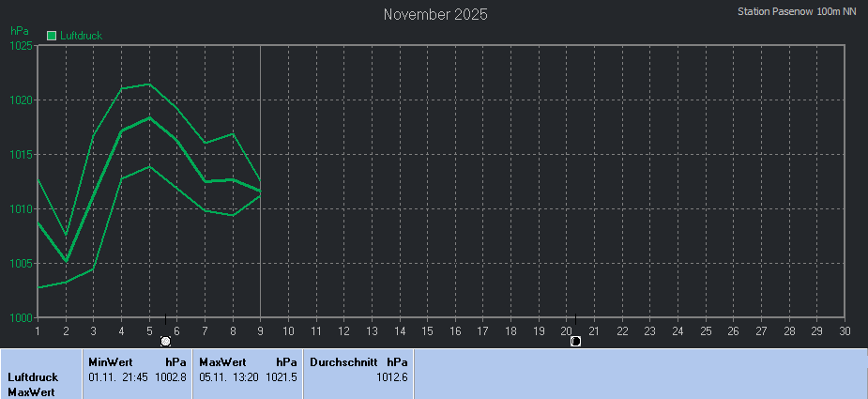This screenshot has height=399, width=868.
Task: Click day 15 on the x-axis
Action: pyautogui.click(x=427, y=330)
